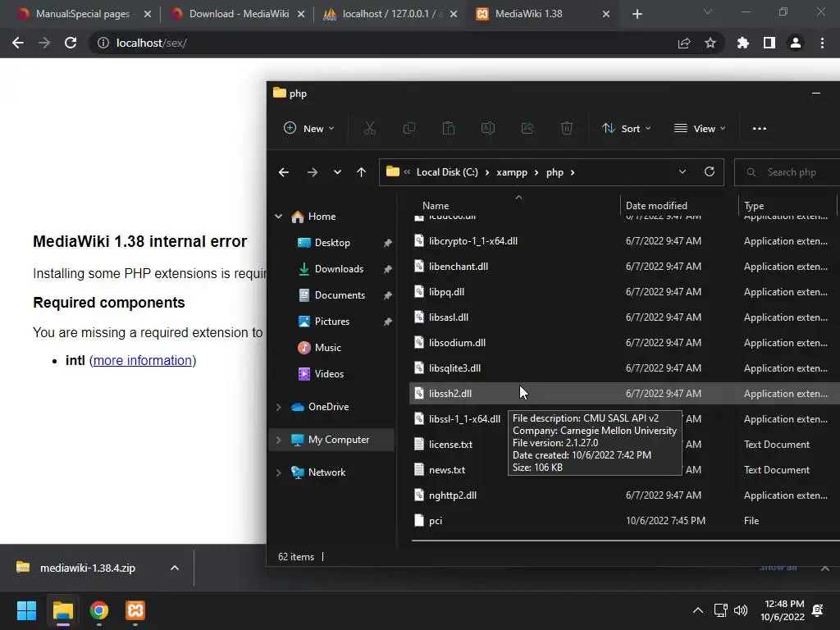
Task: Click the Rename icon in Explorer toolbar
Action: tap(487, 128)
